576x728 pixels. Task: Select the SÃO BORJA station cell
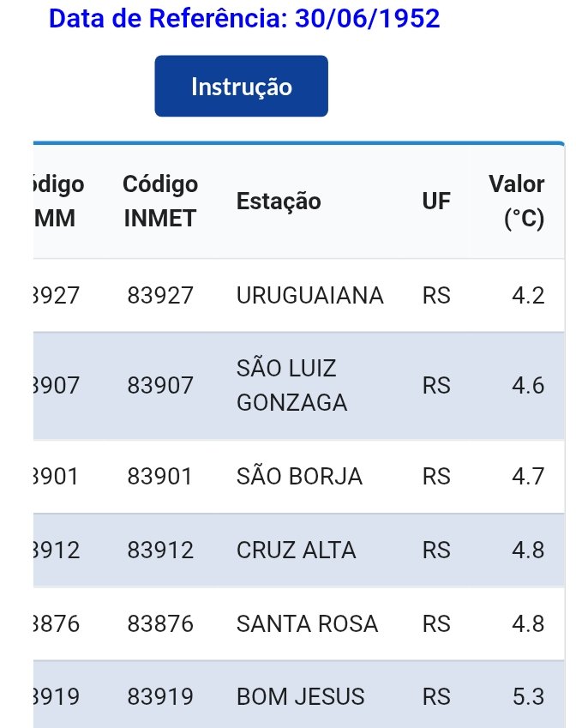point(299,476)
